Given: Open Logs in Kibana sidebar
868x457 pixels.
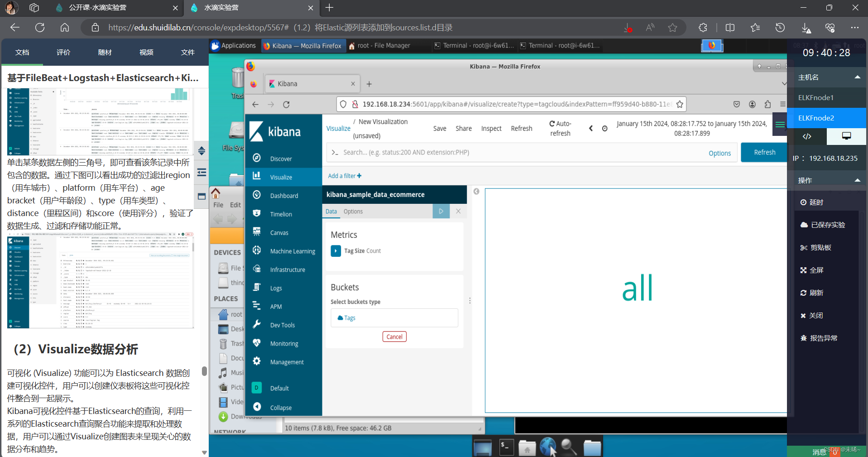Looking at the screenshot, I should pyautogui.click(x=276, y=289).
